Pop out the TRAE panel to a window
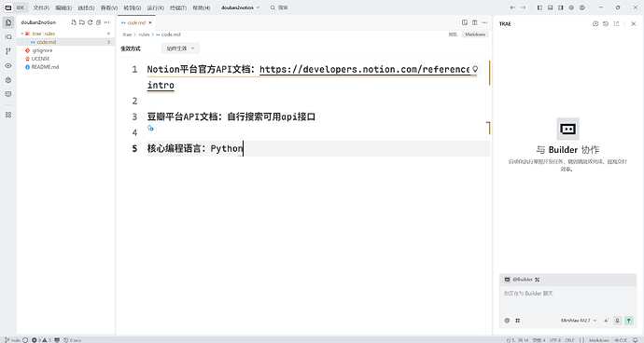 616,24
